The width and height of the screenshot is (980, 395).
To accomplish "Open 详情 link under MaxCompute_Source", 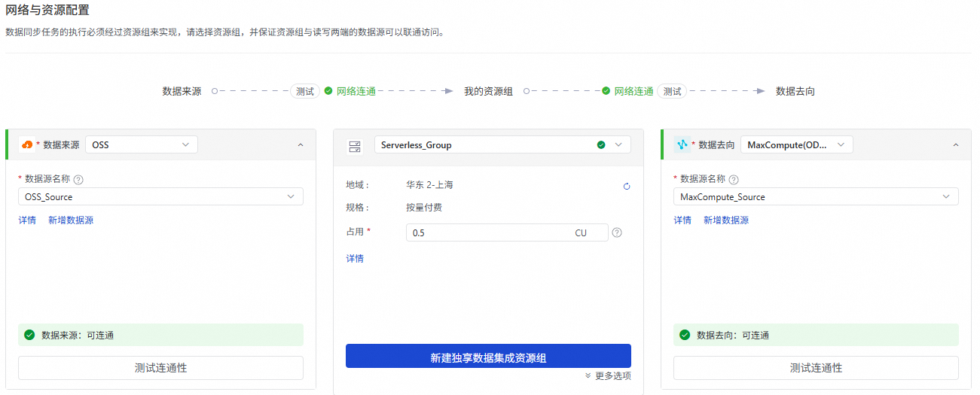I will 682,220.
